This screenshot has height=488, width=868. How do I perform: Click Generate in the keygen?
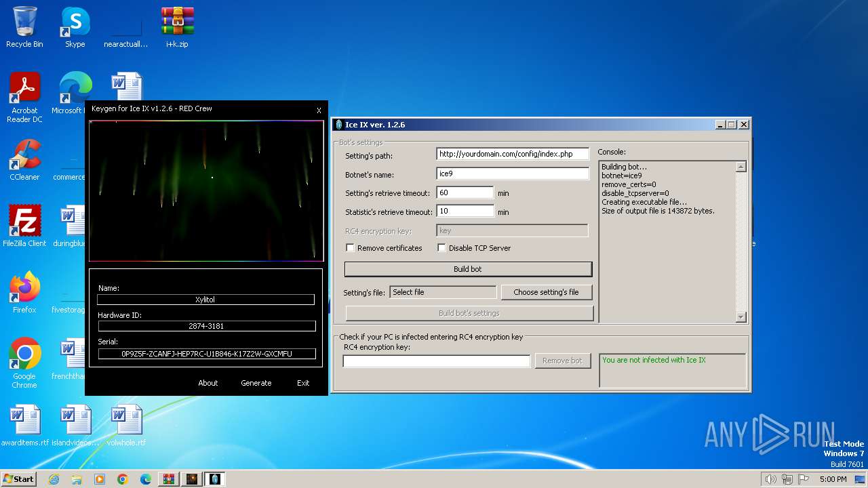(256, 383)
